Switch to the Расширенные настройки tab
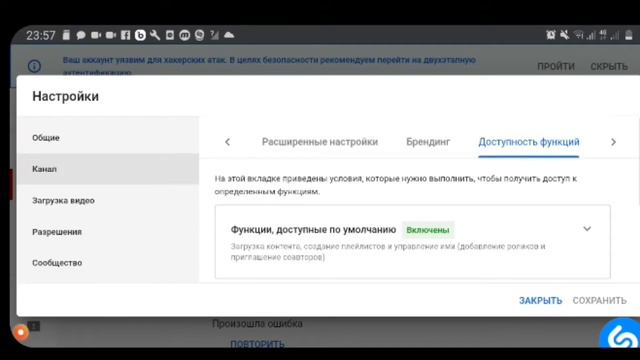Image resolution: width=640 pixels, height=360 pixels. click(320, 142)
